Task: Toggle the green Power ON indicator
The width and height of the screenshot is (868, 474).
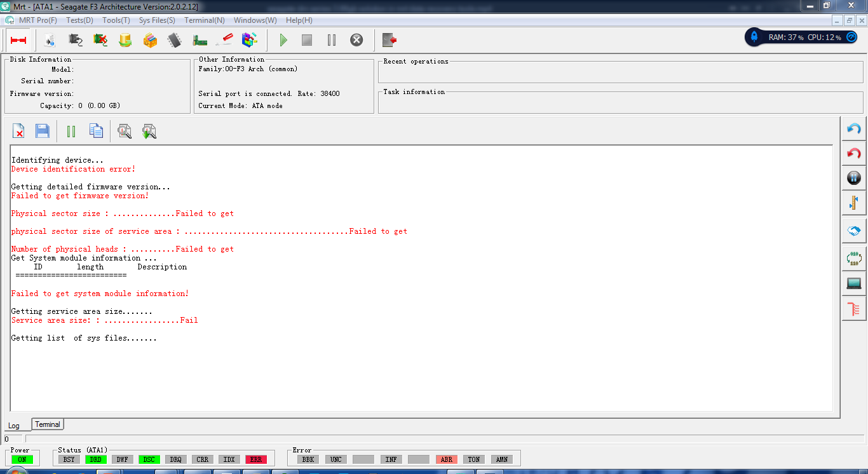Action: [22, 459]
